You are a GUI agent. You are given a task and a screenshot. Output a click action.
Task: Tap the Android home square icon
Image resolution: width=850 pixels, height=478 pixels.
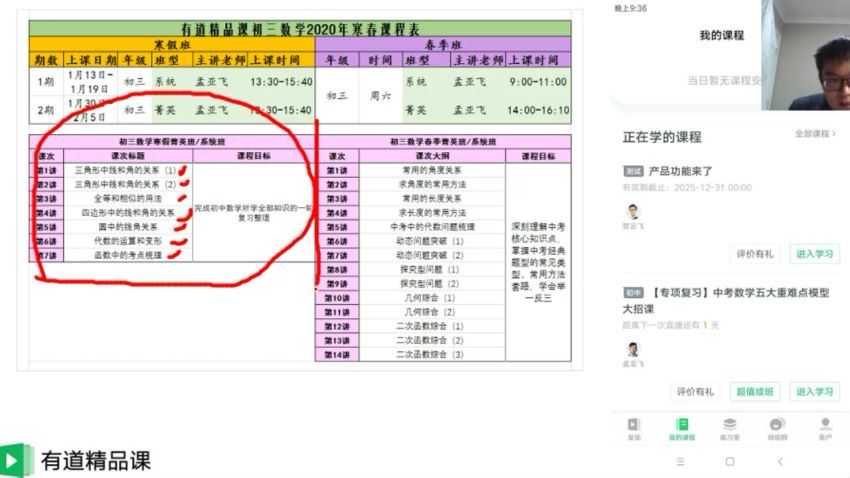click(730, 462)
